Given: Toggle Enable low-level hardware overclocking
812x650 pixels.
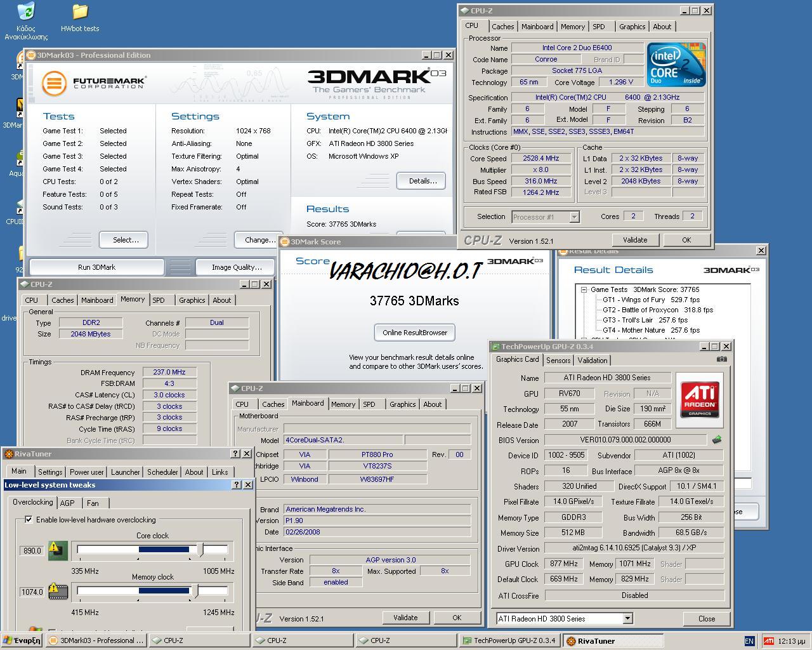Looking at the screenshot, I should (x=29, y=519).
